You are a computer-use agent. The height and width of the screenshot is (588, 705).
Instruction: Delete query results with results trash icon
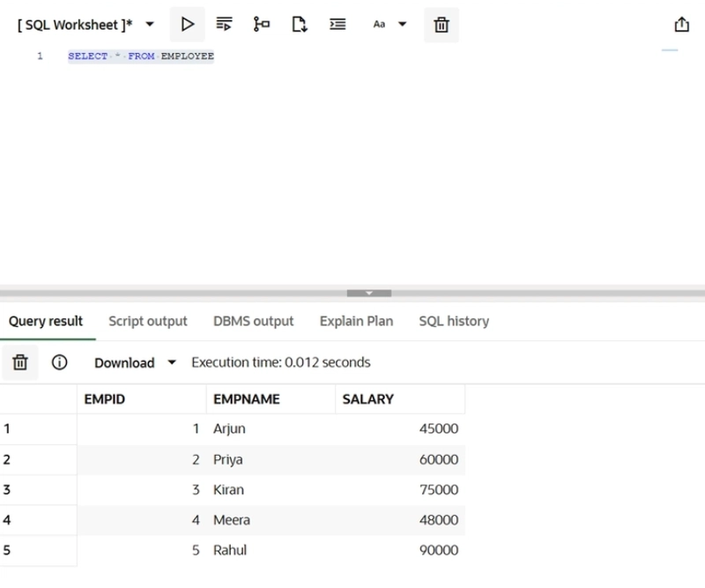tap(20, 362)
